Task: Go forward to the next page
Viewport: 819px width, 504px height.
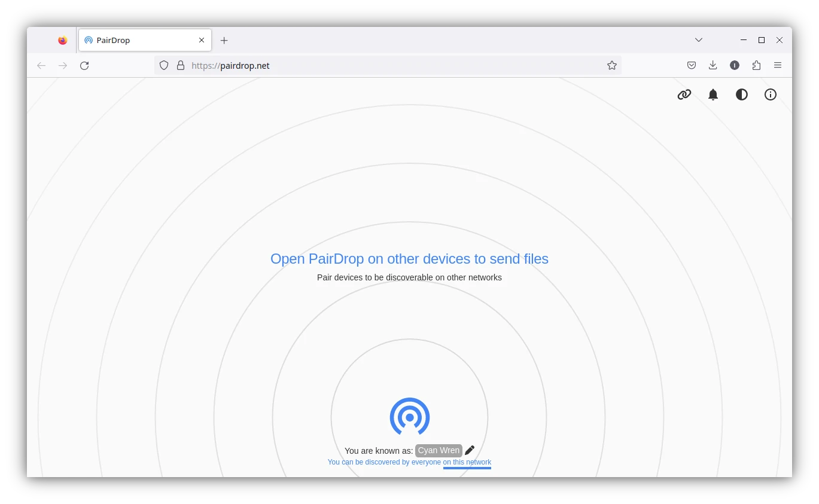Action: (x=63, y=66)
